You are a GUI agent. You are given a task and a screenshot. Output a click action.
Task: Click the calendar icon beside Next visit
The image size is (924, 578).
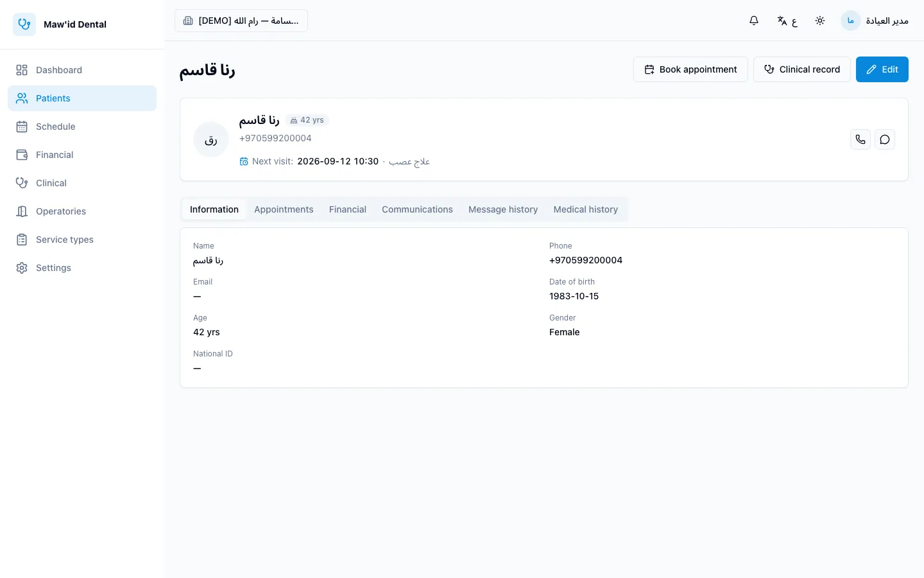(244, 161)
